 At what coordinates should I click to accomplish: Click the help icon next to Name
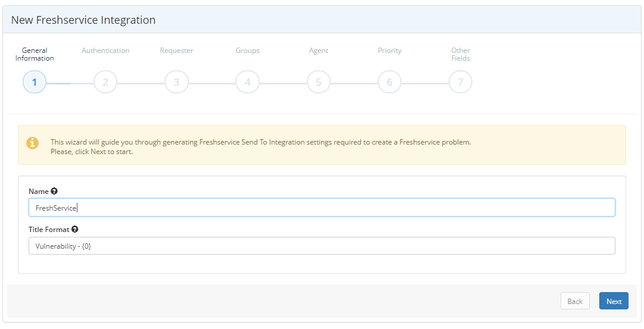click(54, 192)
